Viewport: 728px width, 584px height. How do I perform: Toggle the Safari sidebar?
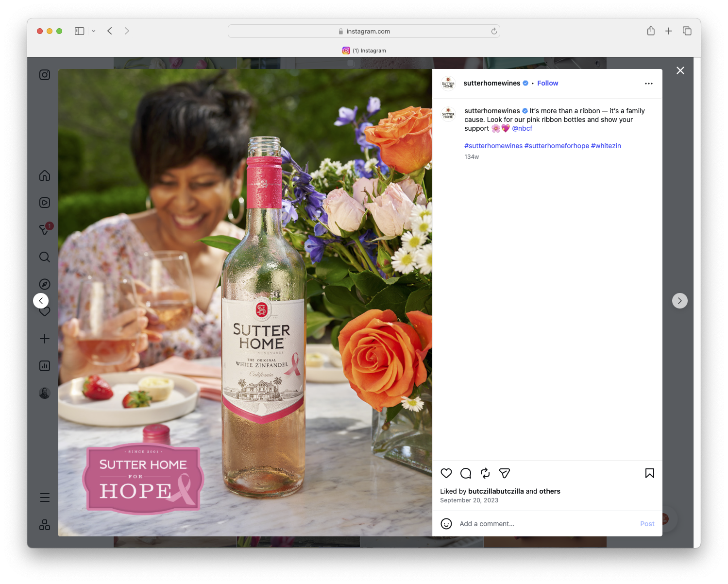[79, 31]
